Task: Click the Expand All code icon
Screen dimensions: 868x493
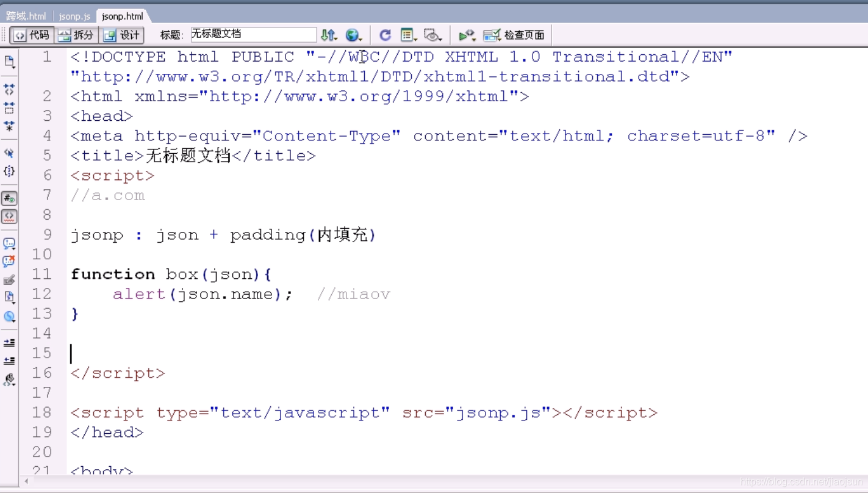Action: [x=9, y=126]
